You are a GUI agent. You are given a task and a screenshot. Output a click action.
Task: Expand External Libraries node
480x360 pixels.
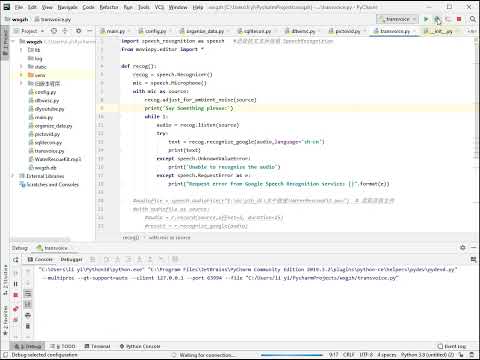click(x=13, y=176)
